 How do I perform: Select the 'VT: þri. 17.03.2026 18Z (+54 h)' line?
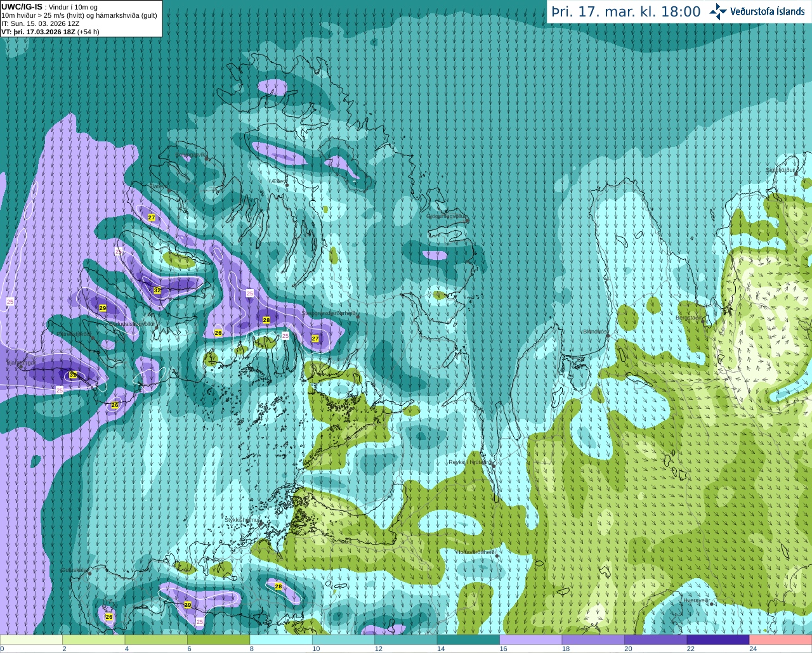(50, 32)
